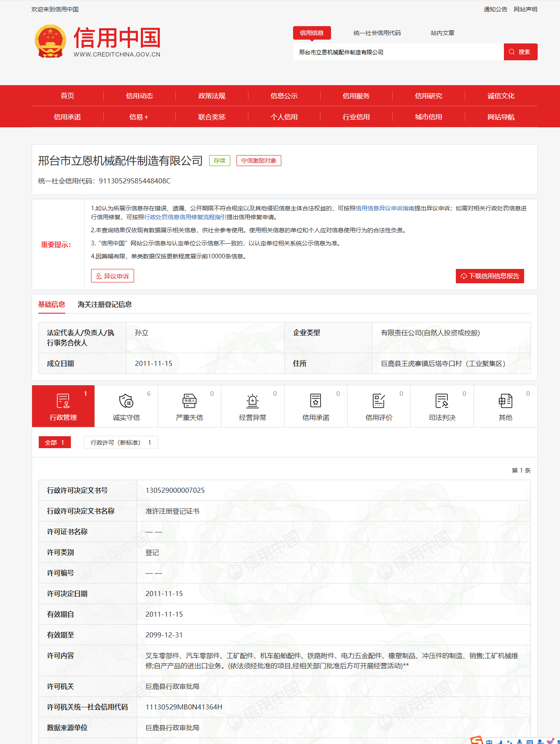The width and height of the screenshot is (560, 744).
Task: Click the document number 130529000007025
Action: coord(175,490)
